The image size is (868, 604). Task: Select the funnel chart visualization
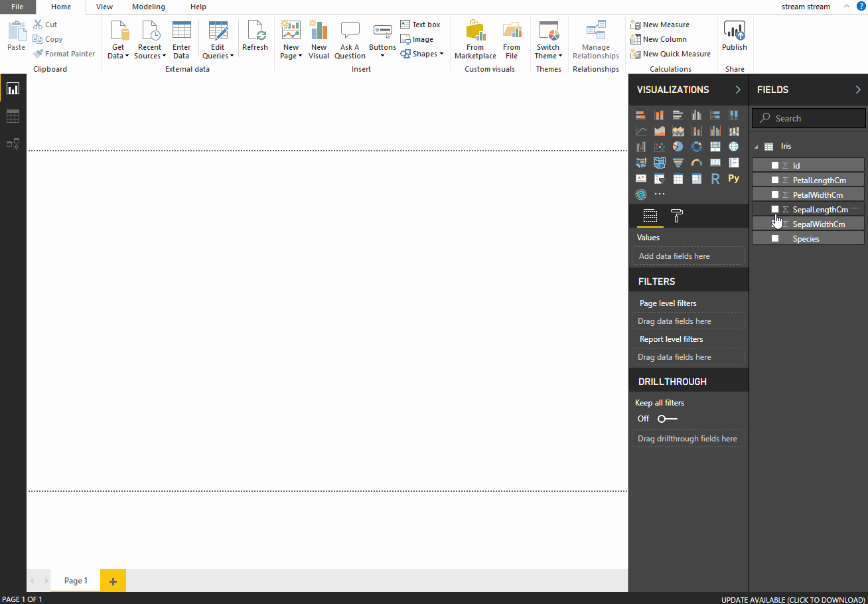(678, 163)
